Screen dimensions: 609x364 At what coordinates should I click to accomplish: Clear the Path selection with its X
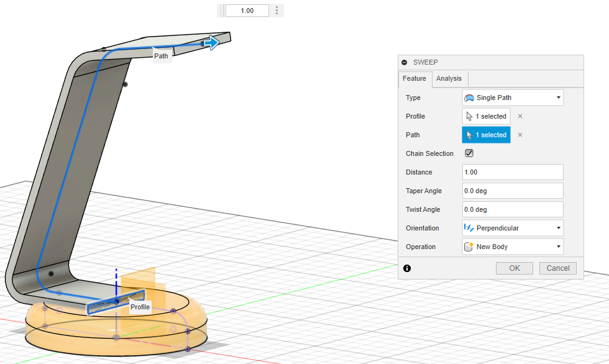click(x=520, y=135)
